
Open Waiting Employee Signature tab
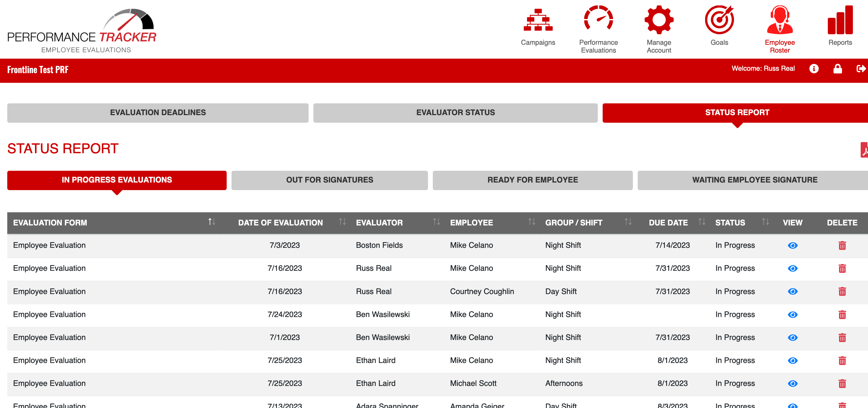click(x=753, y=180)
